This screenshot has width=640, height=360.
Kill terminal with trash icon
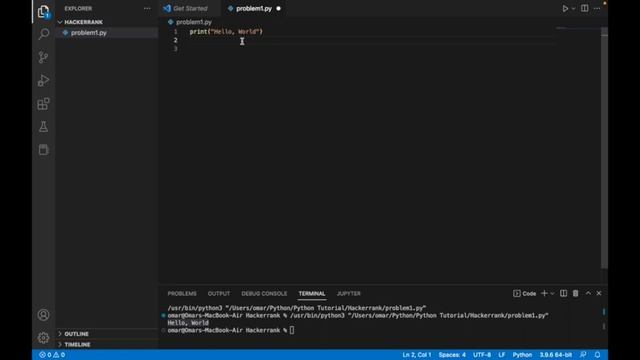(576, 293)
